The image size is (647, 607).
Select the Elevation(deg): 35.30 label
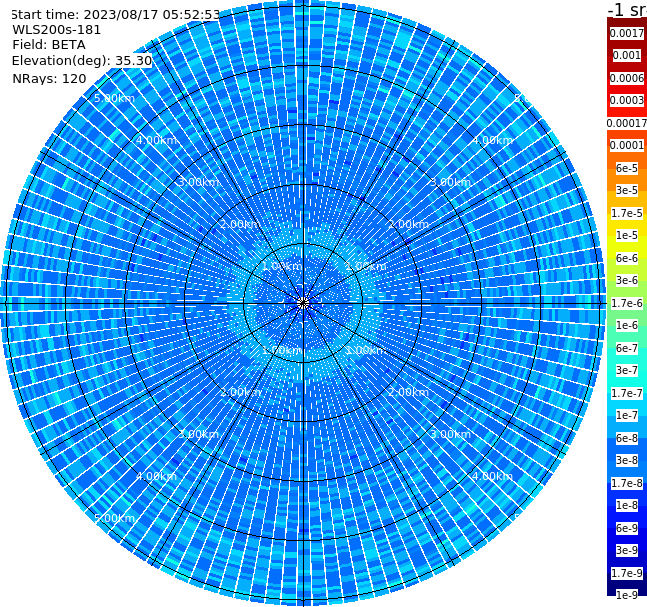[x=82, y=61]
